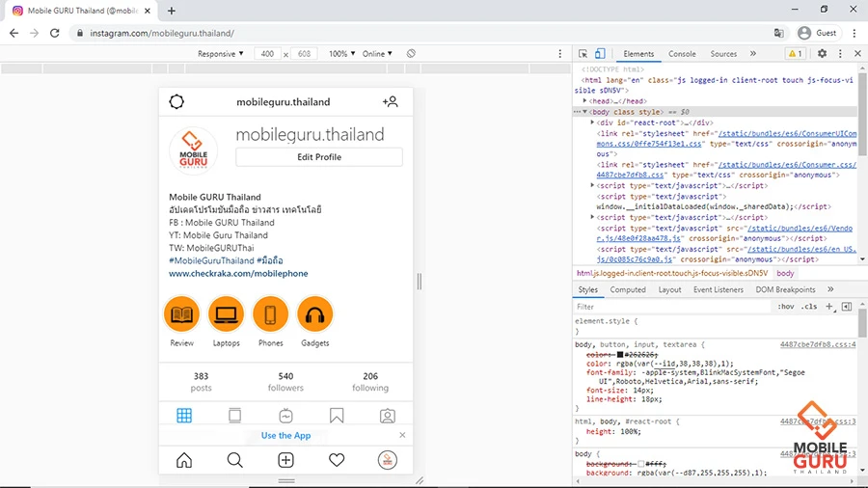Open Discover People add-user icon
This screenshot has width=868, height=488.
click(391, 102)
